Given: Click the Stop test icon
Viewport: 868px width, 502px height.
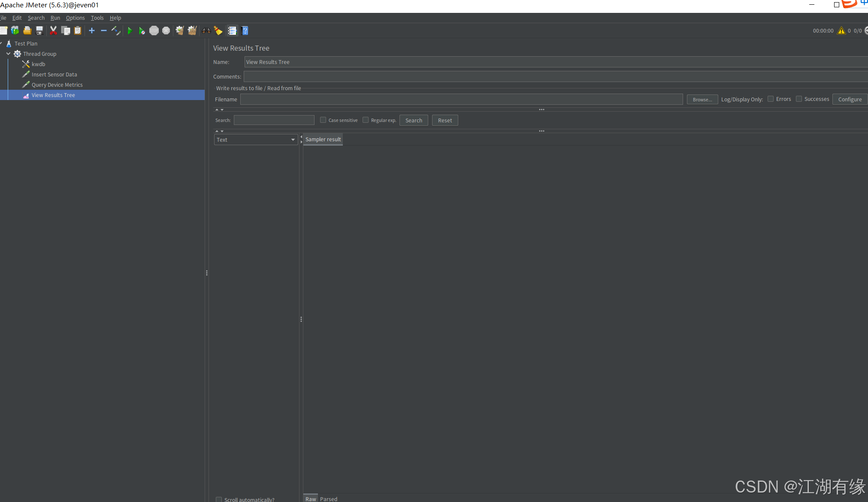Looking at the screenshot, I should point(154,30).
